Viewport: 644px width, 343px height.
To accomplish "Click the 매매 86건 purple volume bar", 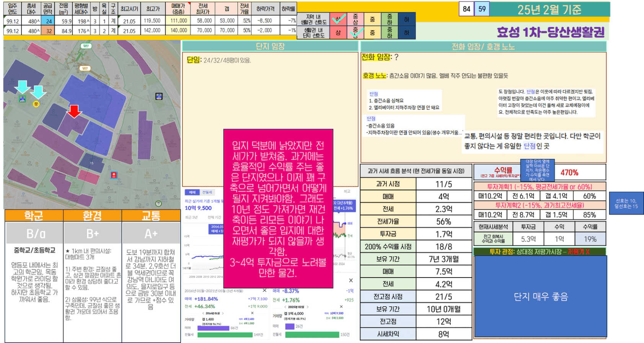I will coord(213,328).
